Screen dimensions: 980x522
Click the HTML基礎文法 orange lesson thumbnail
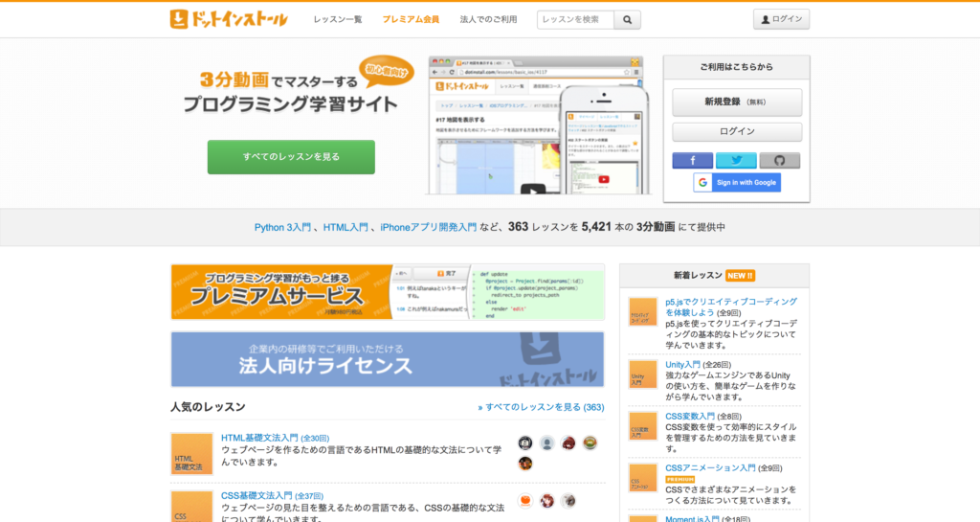191,454
